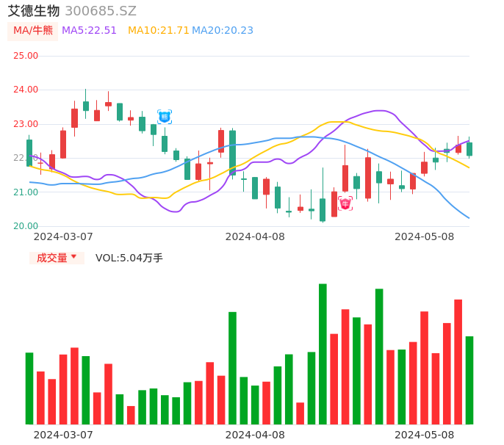The image size is (504, 445).
Task: Click the blue bear (熊) signal marker
Action: click(x=165, y=117)
